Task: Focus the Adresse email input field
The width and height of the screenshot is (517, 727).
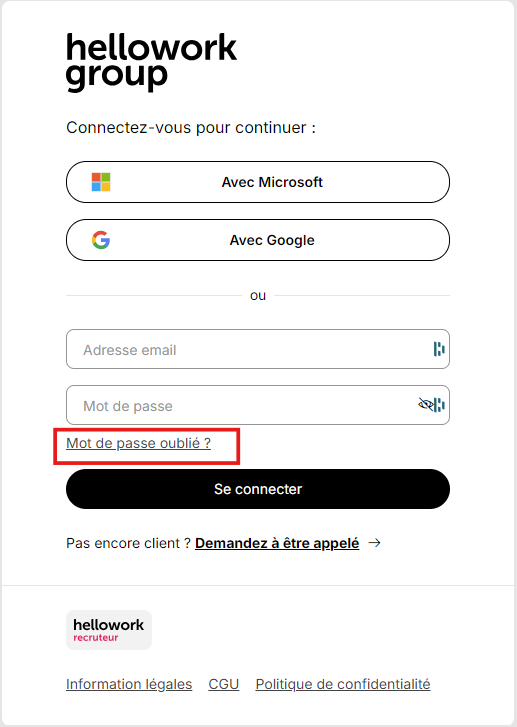Action: (258, 349)
